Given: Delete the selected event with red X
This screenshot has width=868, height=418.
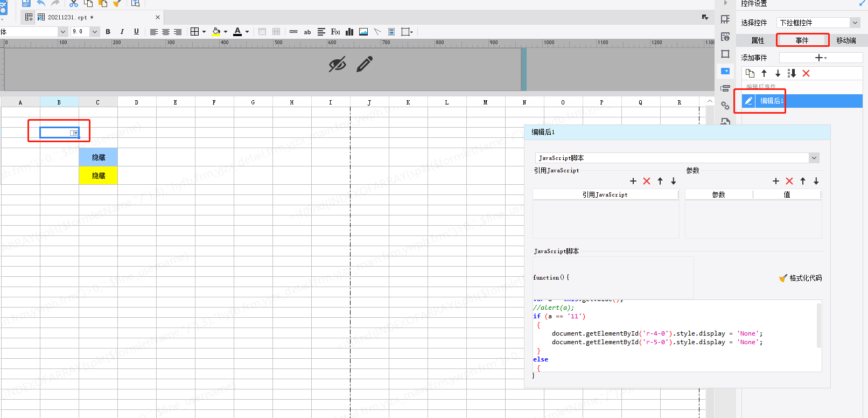Looking at the screenshot, I should [806, 73].
